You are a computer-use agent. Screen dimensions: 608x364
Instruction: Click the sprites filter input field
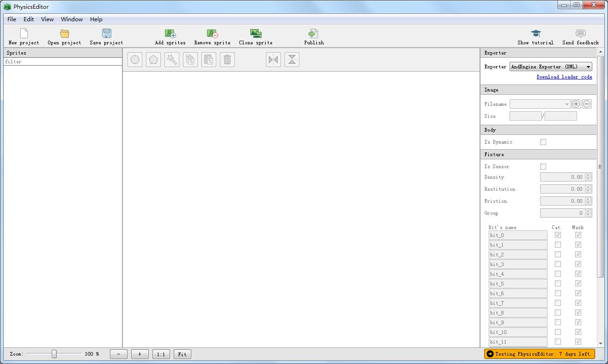(x=63, y=61)
